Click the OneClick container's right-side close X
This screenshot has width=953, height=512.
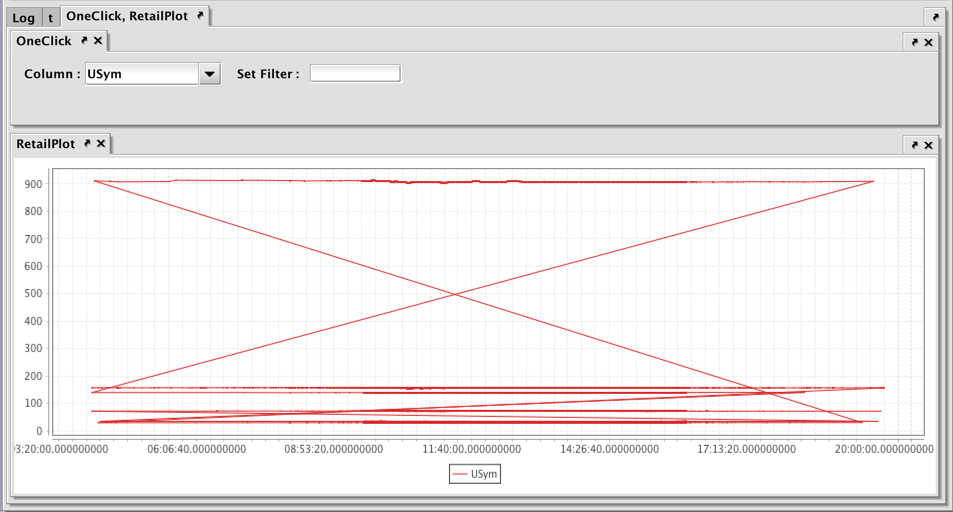click(929, 42)
